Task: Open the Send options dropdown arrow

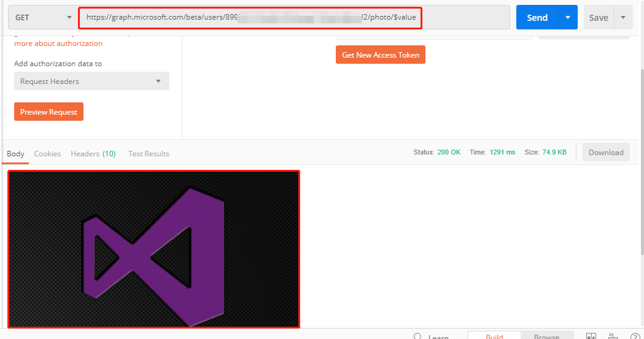Action: point(568,18)
